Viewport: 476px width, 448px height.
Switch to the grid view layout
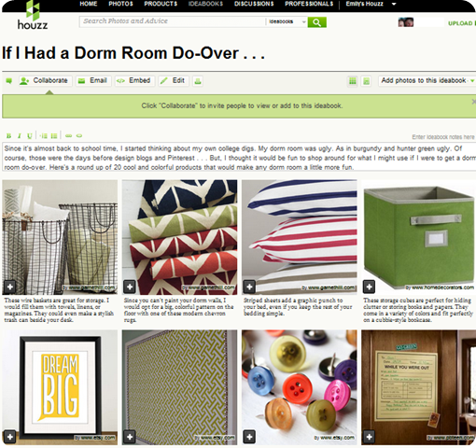point(353,81)
